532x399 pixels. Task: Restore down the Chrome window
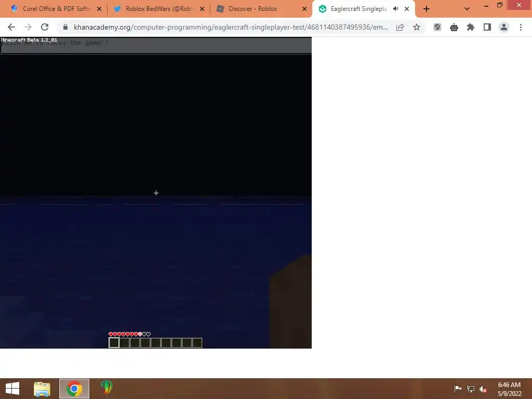click(500, 5)
